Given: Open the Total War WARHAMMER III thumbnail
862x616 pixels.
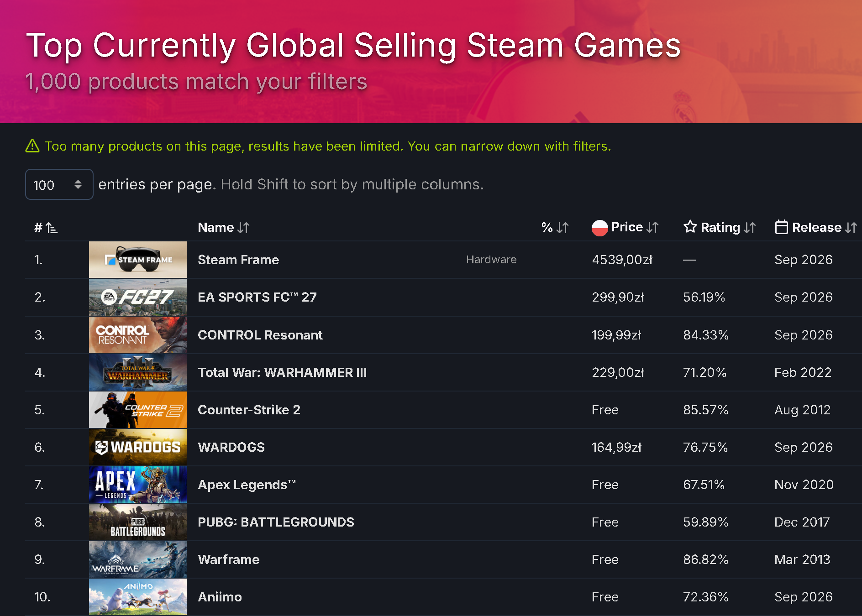Looking at the screenshot, I should point(138,372).
